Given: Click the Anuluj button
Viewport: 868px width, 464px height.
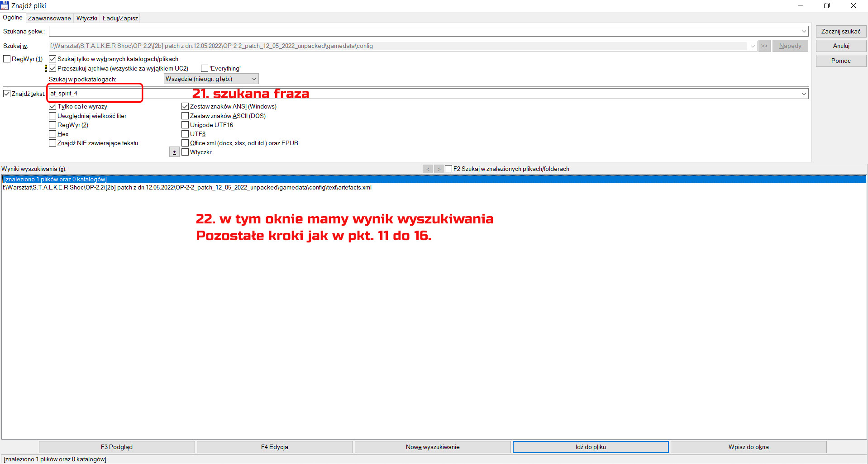Looking at the screenshot, I should coord(841,46).
